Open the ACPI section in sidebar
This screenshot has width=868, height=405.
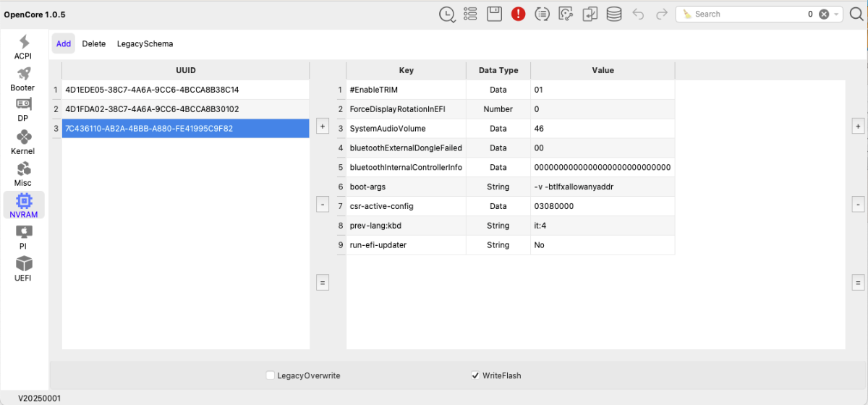[23, 46]
